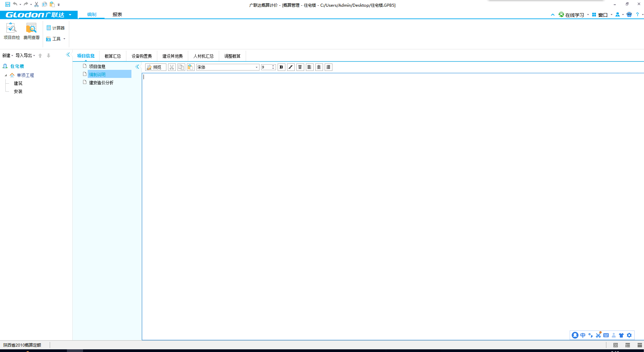Toggle underline formatting
The height and width of the screenshot is (352, 644).
300,67
